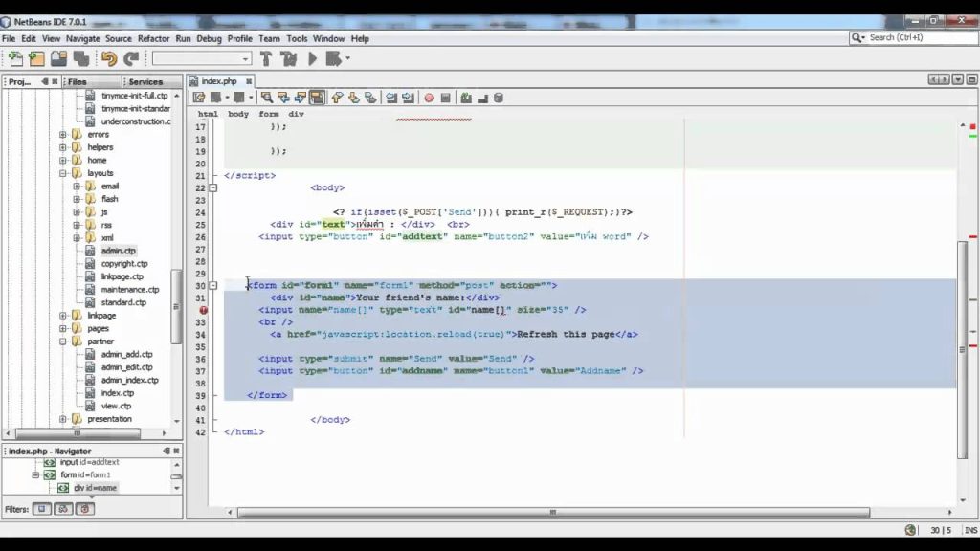The width and height of the screenshot is (980, 551).
Task: Select view.ctp in project tree
Action: pos(116,406)
